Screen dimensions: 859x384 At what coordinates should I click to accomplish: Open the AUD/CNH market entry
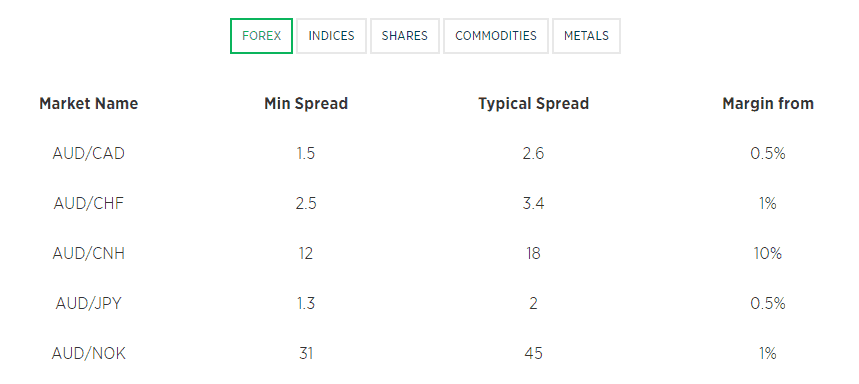pyautogui.click(x=89, y=254)
